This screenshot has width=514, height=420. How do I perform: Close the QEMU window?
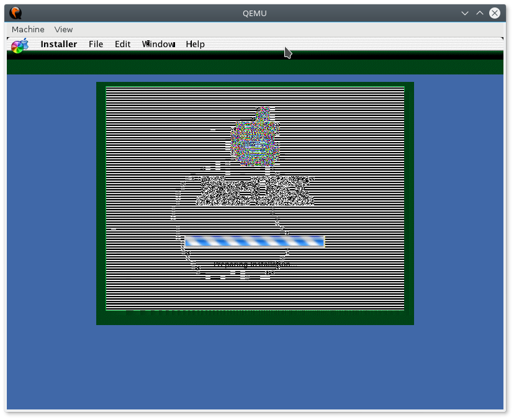point(494,13)
